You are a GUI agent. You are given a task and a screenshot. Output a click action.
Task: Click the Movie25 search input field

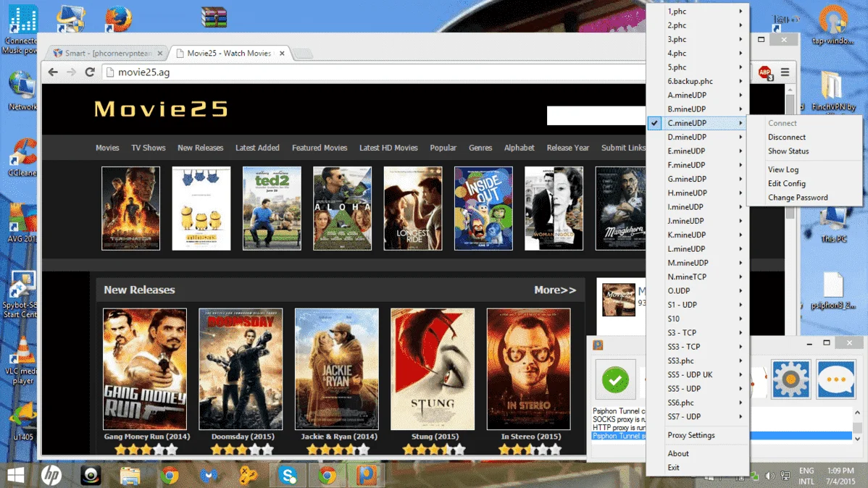tap(596, 116)
